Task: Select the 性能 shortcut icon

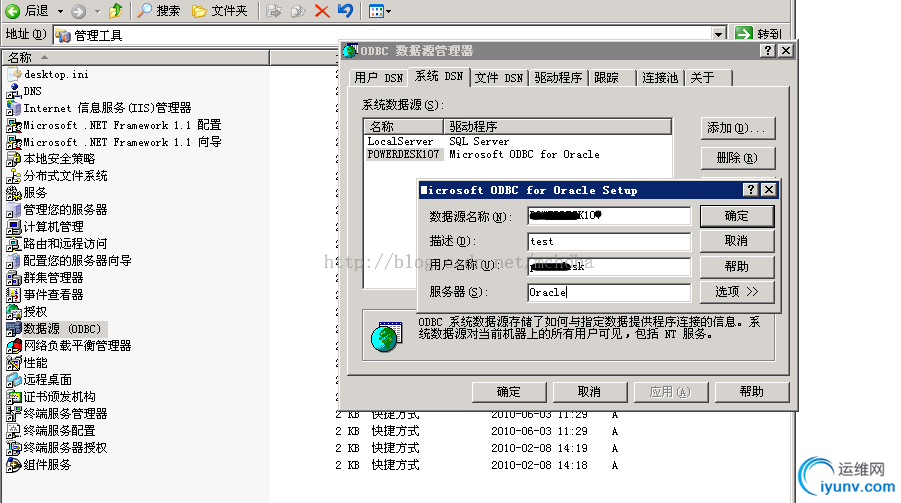Action: (x=14, y=363)
